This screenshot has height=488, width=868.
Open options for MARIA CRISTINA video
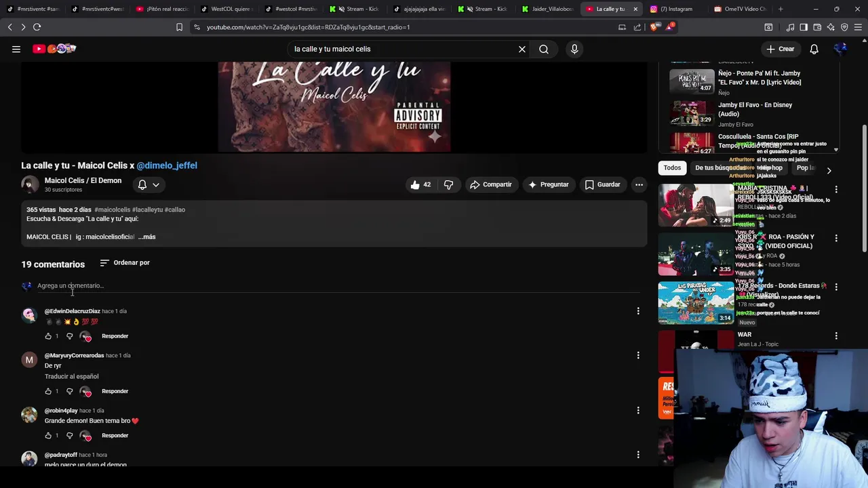pyautogui.click(x=836, y=190)
